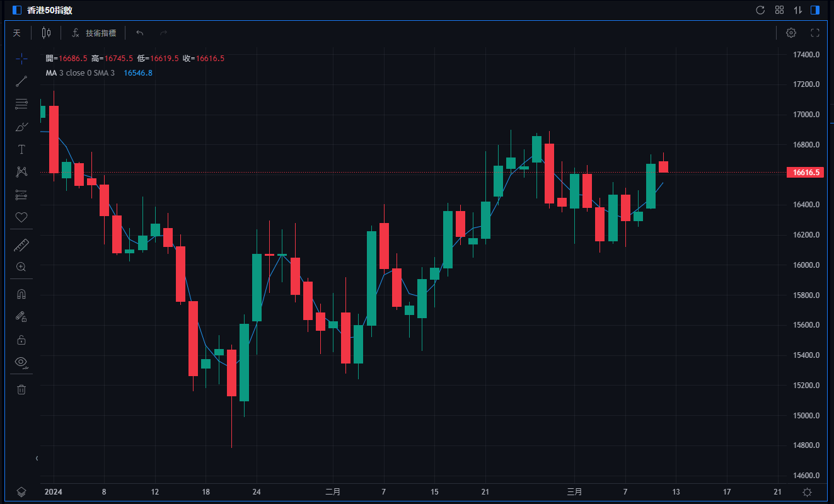Click the 17400.0 price axis label
The image size is (834, 504).
click(806, 54)
